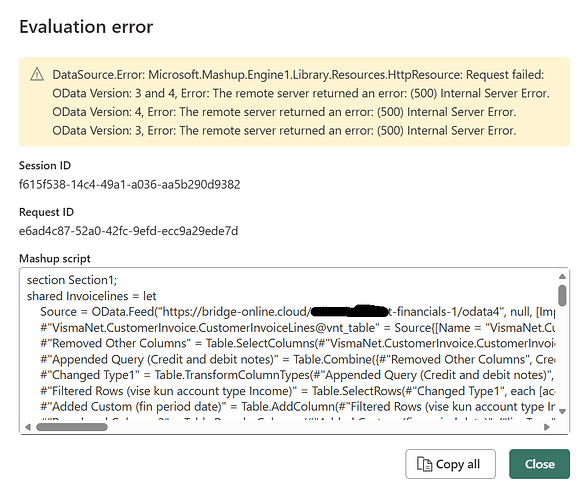Click the 'section Section1;' line in script
Viewport: 585px width, 500px height.
72,280
